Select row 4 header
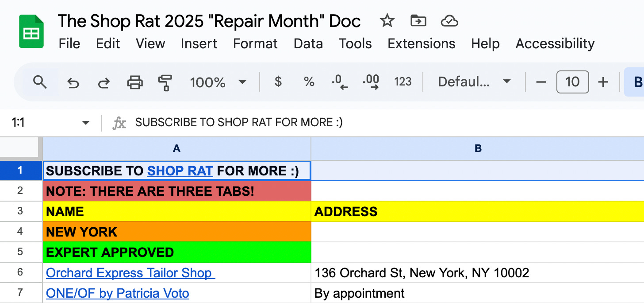Screen dimensions: 644x303 click(x=21, y=232)
